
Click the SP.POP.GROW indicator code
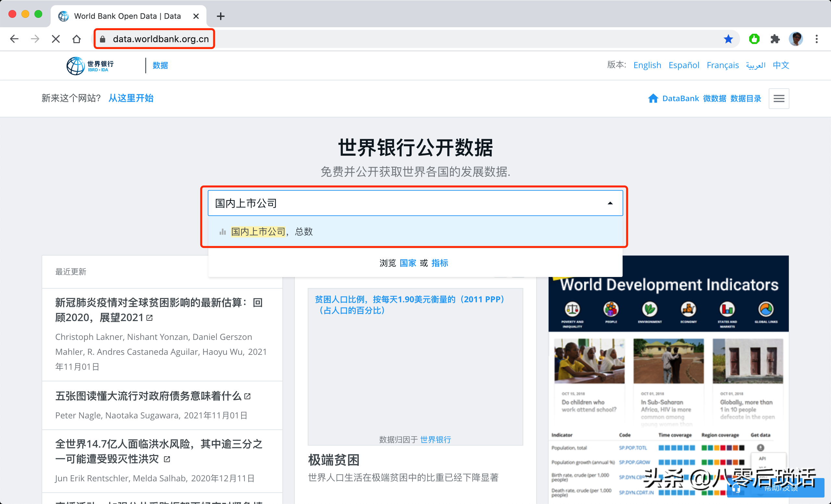[x=634, y=462]
